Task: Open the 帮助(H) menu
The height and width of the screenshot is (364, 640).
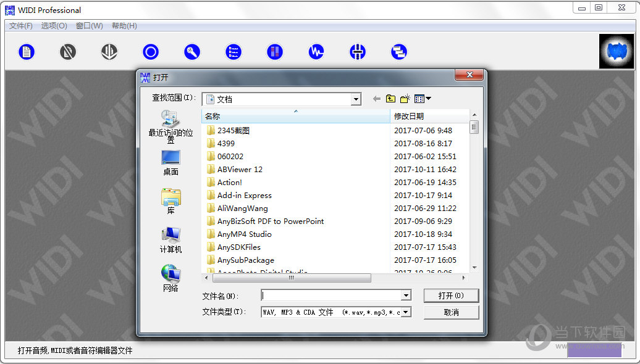Action: pos(125,26)
